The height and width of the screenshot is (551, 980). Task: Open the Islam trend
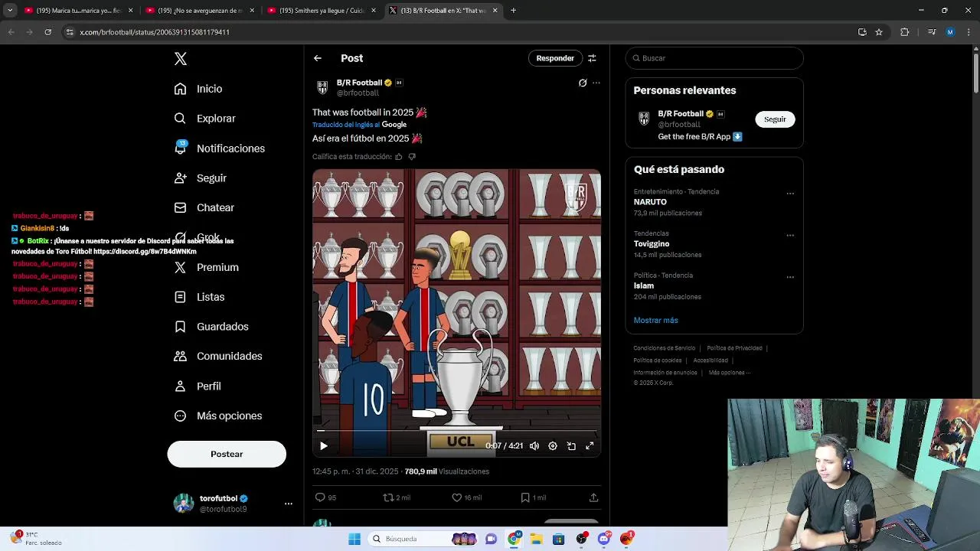(x=644, y=285)
